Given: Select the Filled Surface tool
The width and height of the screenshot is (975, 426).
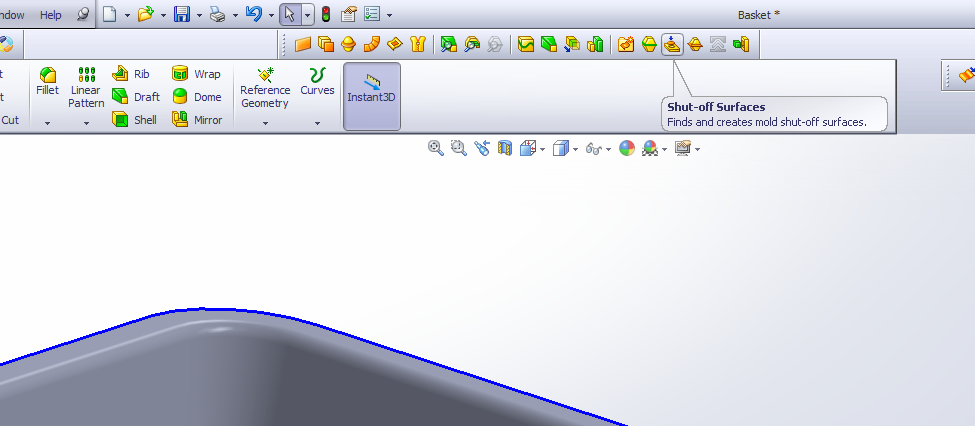Looking at the screenshot, I should (395, 44).
